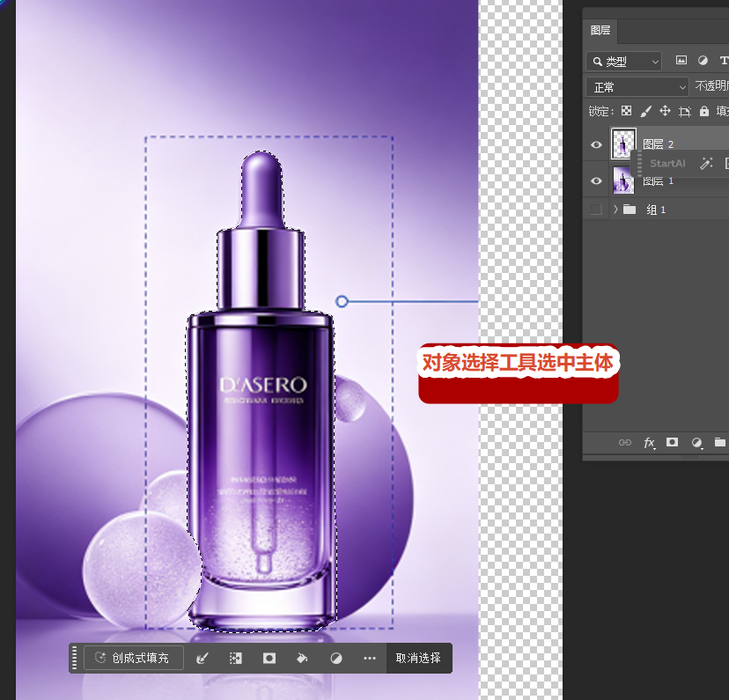Expand the 组 1 group chevron
The image size is (729, 700).
pos(615,210)
